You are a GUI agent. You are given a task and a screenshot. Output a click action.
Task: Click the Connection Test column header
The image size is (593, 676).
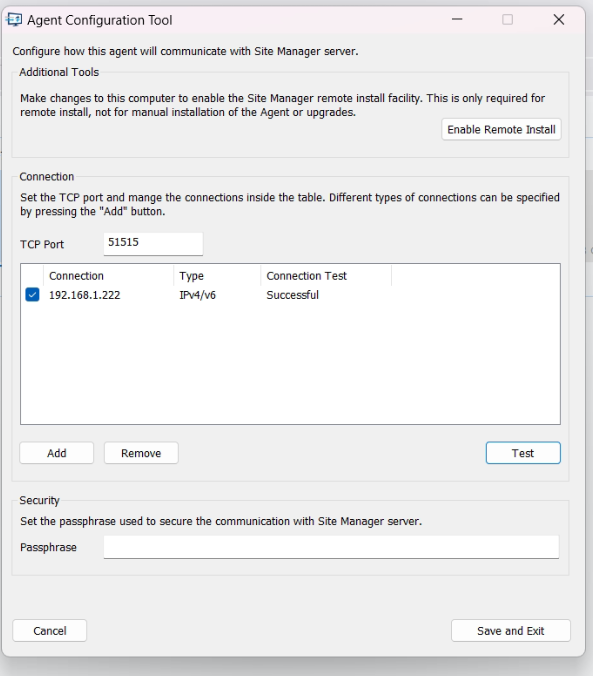click(326, 276)
